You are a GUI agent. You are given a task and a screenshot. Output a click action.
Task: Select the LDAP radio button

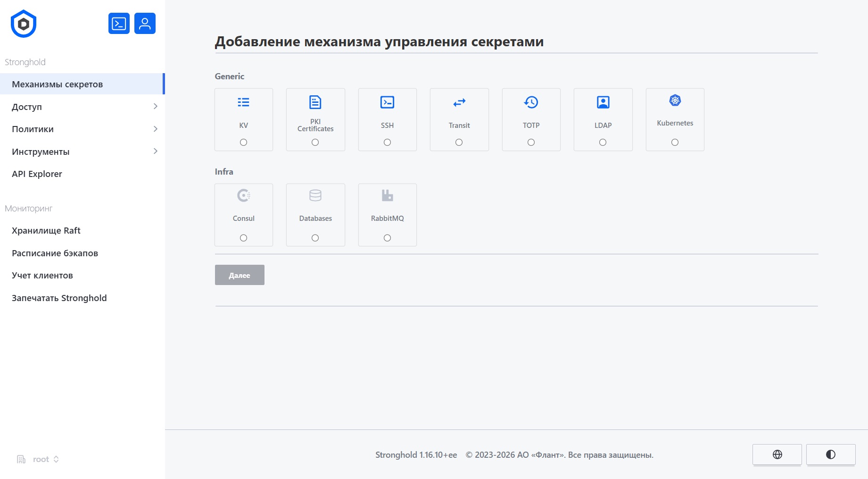point(603,143)
